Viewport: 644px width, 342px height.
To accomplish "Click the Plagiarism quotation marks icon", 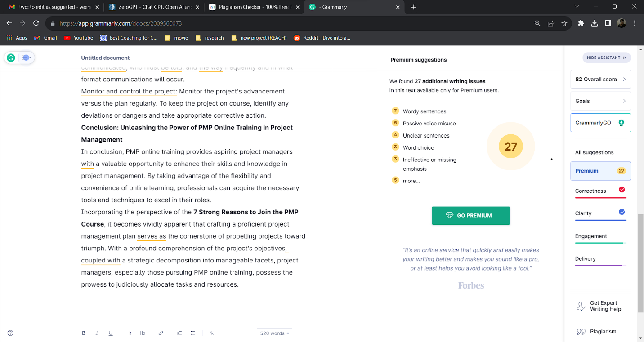I will pos(581,332).
